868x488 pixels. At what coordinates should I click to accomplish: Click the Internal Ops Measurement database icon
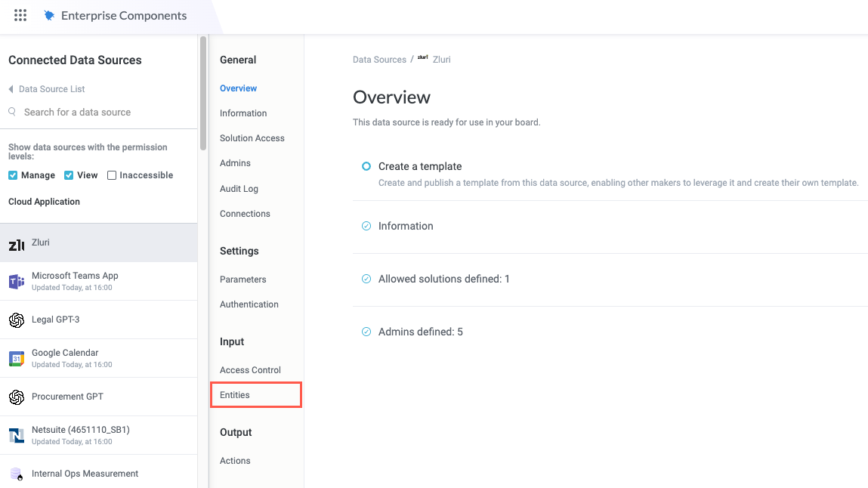pyautogui.click(x=16, y=474)
